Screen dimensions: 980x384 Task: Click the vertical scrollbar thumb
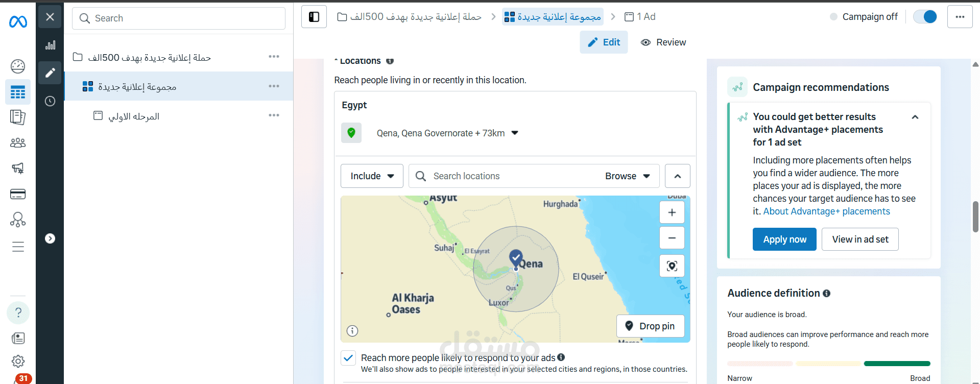(x=975, y=217)
